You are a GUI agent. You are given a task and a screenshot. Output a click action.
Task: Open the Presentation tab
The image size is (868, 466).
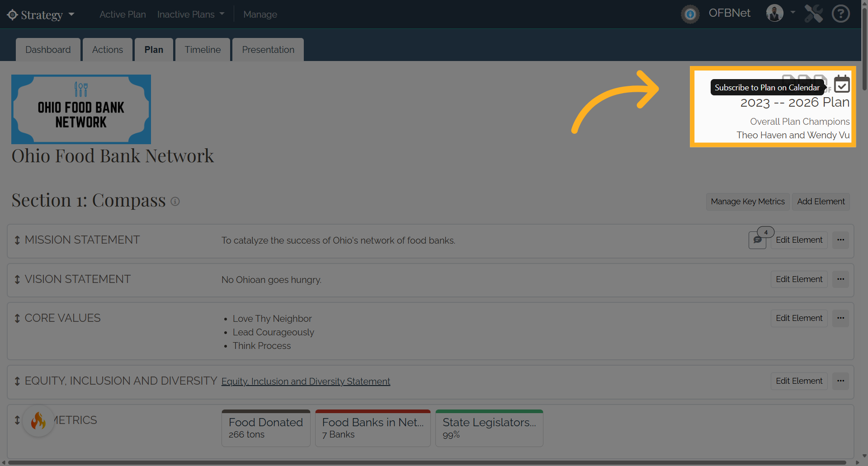pos(268,50)
